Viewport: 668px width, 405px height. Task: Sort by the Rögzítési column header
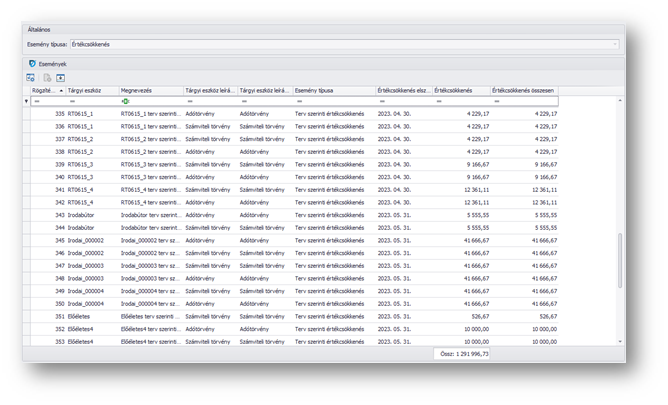pyautogui.click(x=44, y=90)
